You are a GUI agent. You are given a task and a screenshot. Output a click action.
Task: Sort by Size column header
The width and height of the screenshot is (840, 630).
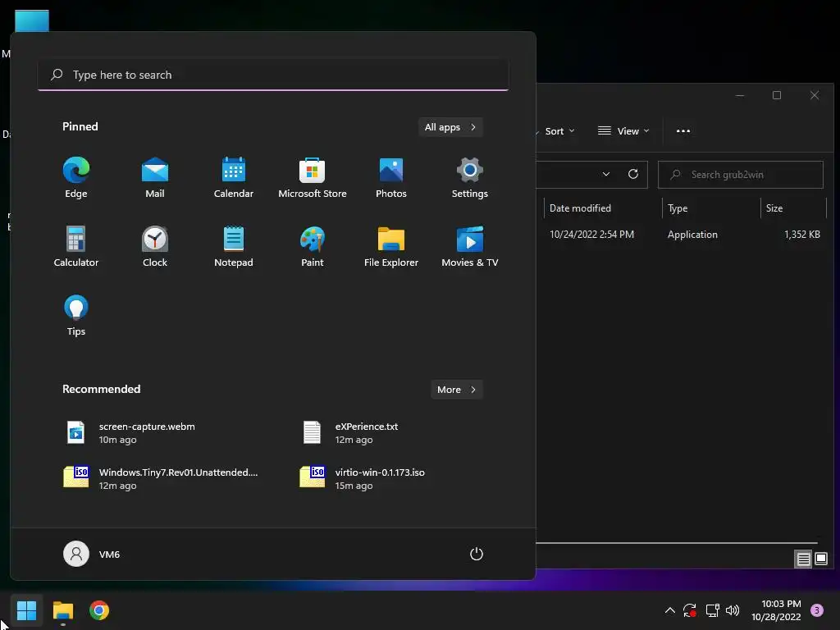click(x=793, y=208)
